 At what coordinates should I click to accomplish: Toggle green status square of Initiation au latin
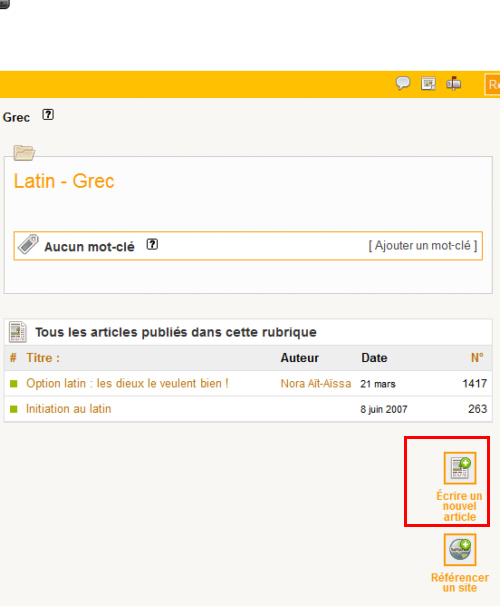tap(14, 409)
